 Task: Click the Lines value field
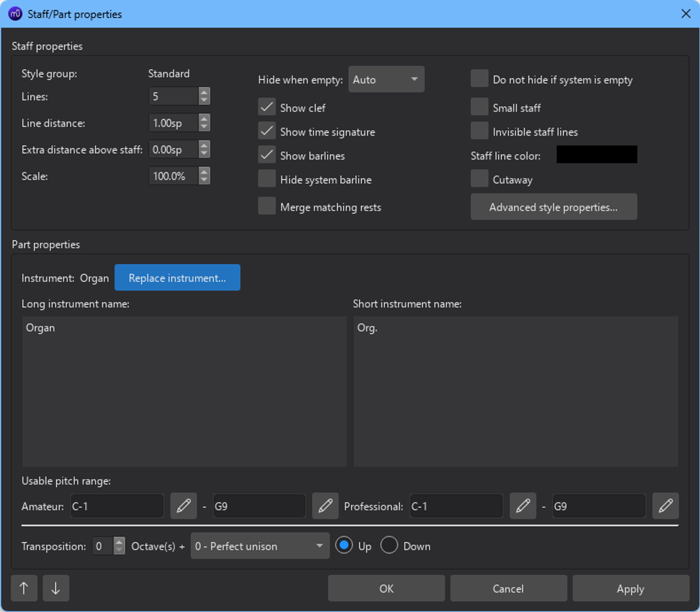173,96
